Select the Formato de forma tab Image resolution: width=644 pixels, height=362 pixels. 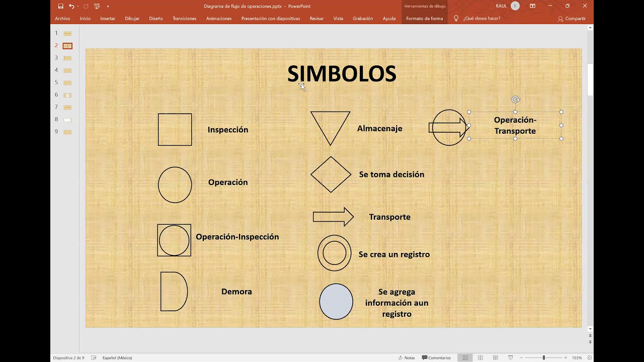coord(425,19)
